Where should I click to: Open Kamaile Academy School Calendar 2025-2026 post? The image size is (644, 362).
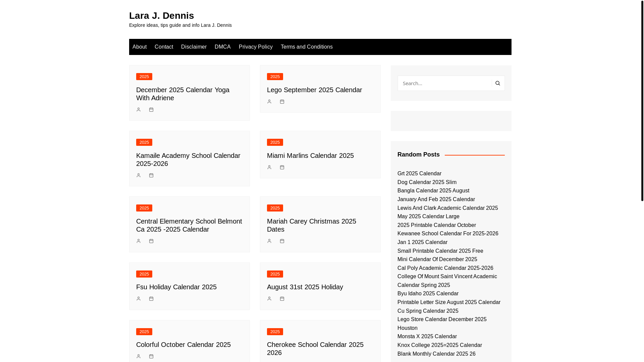188,160
